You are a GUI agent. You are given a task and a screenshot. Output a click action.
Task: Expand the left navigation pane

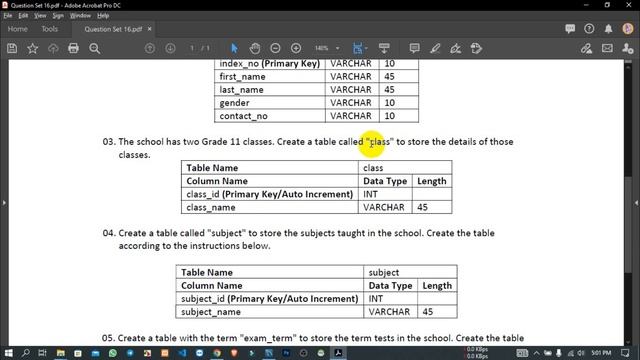tap(4, 202)
